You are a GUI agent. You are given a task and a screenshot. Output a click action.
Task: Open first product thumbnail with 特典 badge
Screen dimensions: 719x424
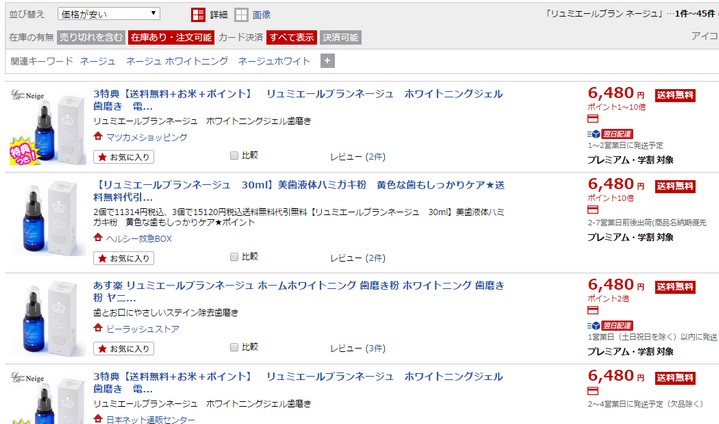tap(48, 127)
